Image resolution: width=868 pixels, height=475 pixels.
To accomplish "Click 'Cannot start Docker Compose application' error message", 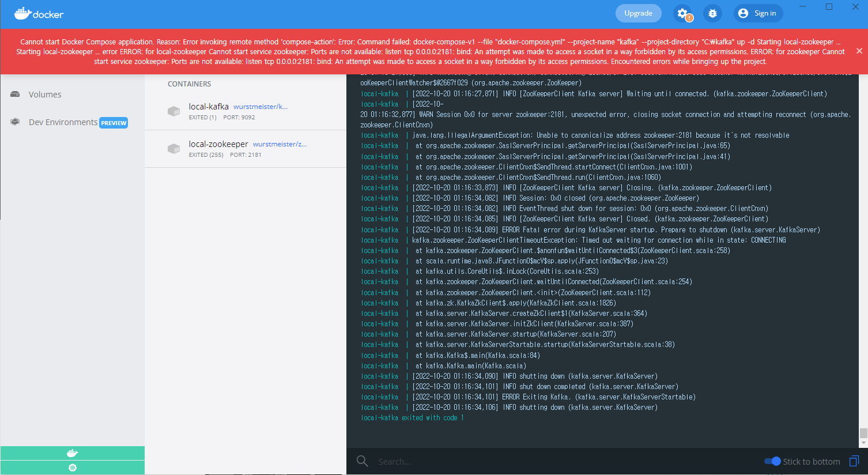I will pyautogui.click(x=431, y=51).
